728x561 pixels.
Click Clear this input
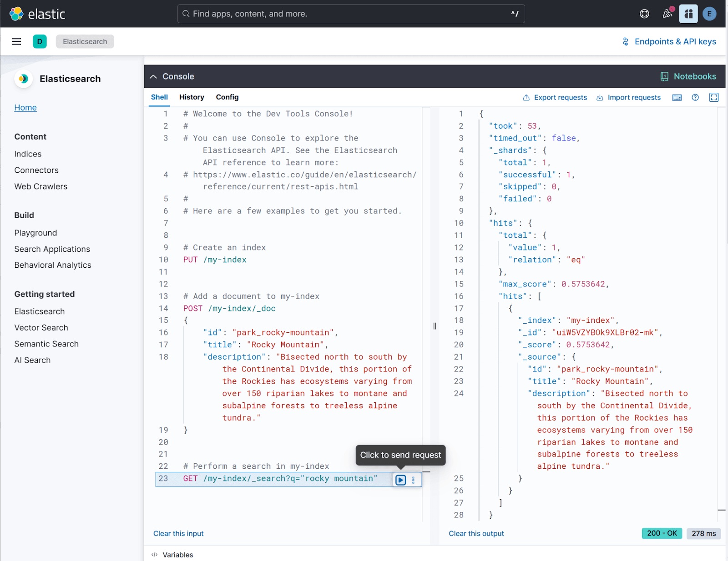tap(178, 533)
